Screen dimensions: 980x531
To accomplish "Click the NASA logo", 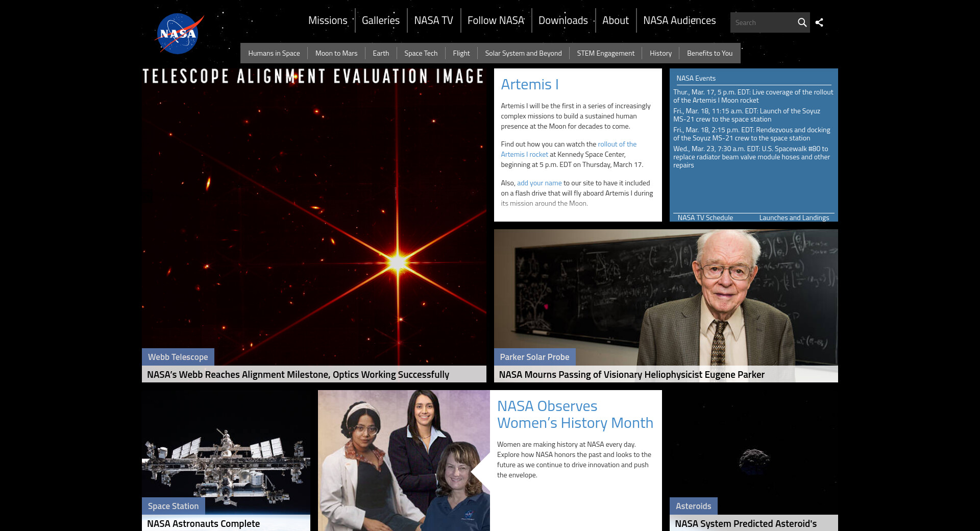I will pos(179,34).
